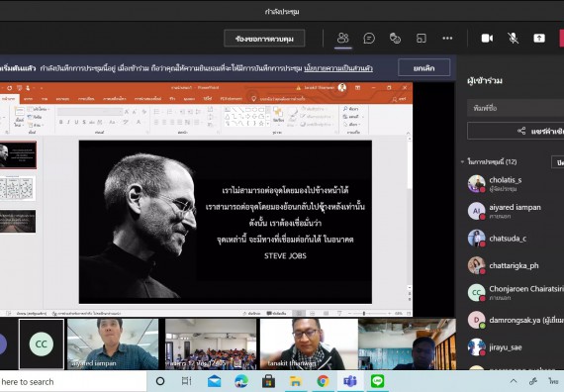
Task: Open Replace dropdown in PowerPoint ribbon
Action: pos(353,117)
